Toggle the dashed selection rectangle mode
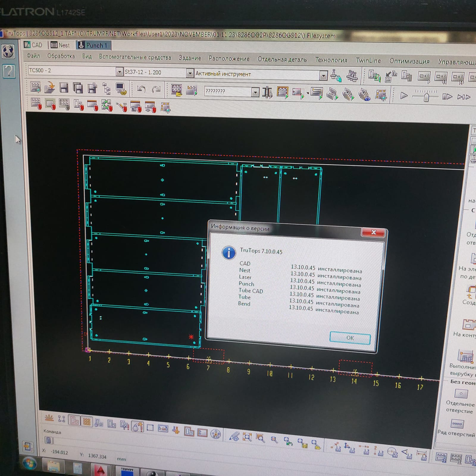476x476 pixels. (x=150, y=428)
